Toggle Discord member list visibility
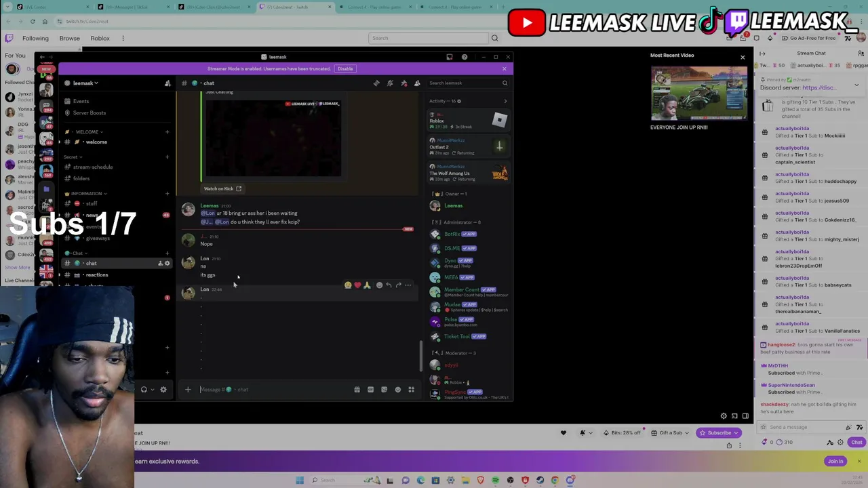The width and height of the screenshot is (868, 488). pos(417,83)
